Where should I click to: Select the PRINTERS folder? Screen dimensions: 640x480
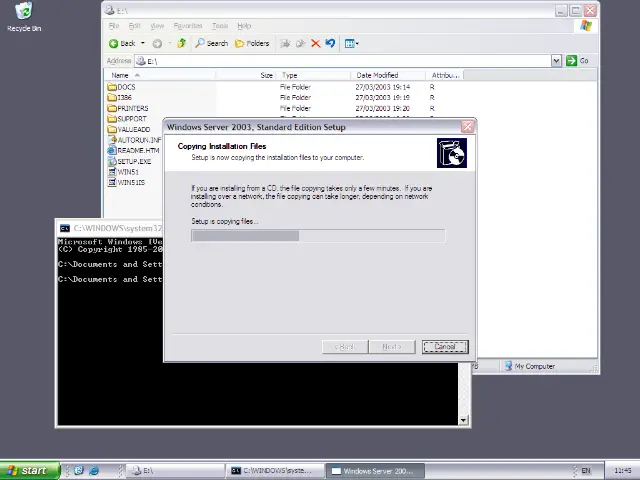point(128,108)
